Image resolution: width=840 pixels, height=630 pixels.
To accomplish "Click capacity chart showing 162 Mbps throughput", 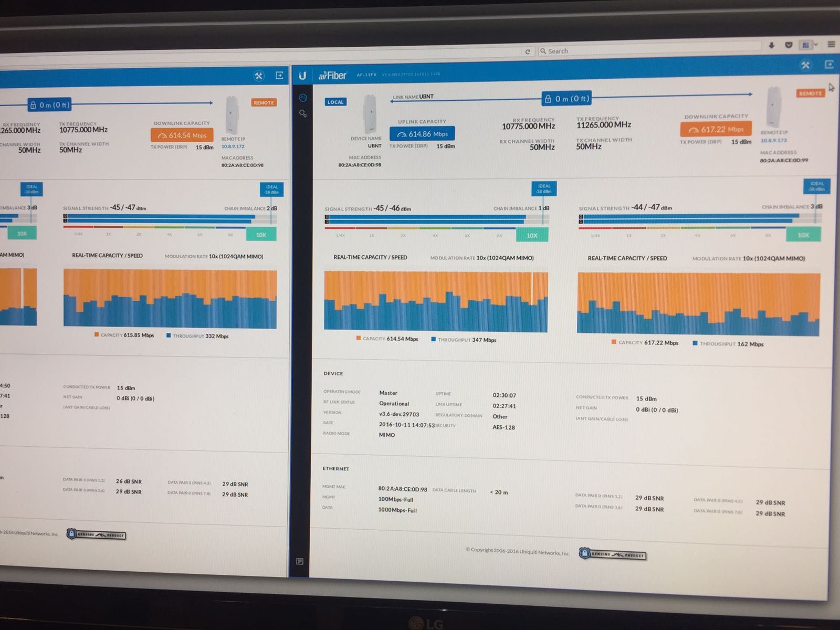I will point(698,304).
